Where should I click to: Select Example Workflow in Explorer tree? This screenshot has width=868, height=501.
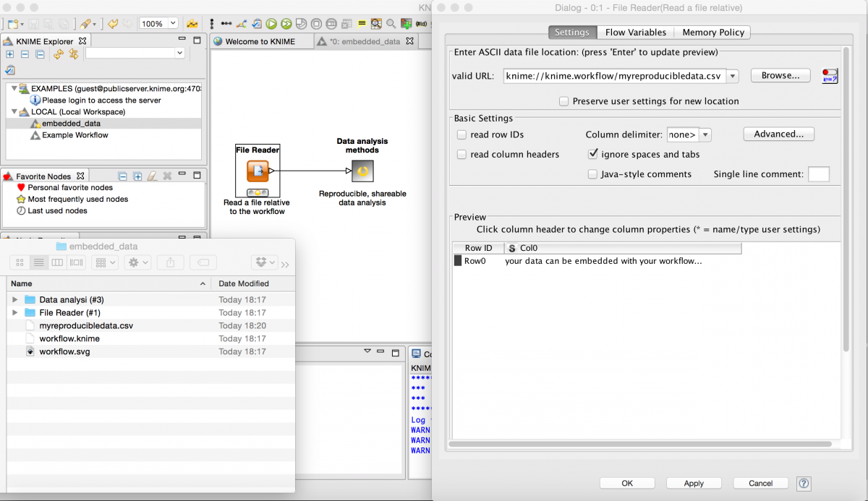75,135
